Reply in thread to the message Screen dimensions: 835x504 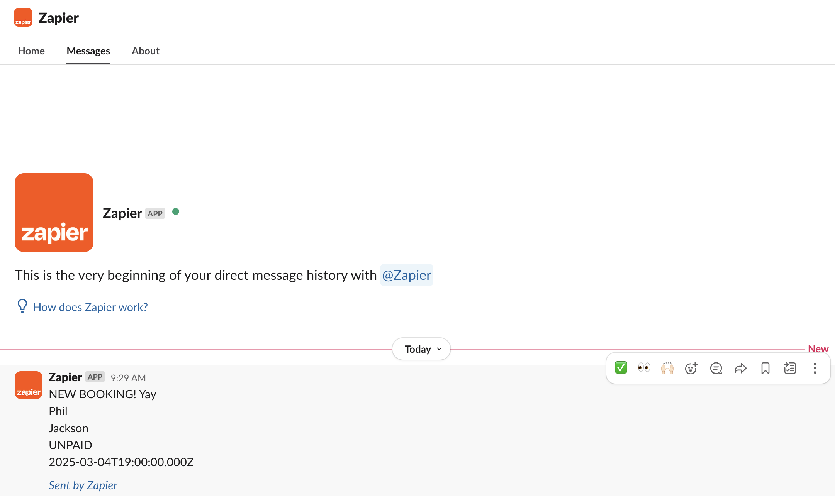[716, 368]
